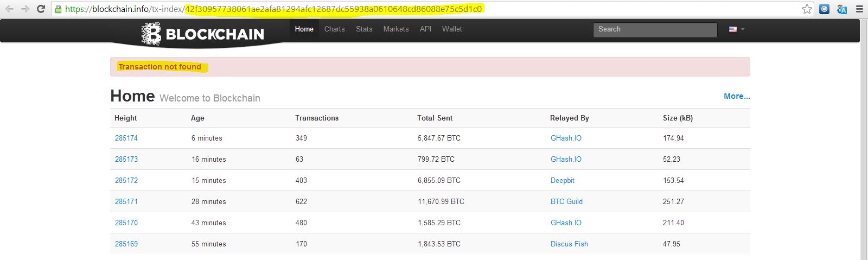
Task: Open GHash.IO link for block 285173
Action: tap(566, 159)
